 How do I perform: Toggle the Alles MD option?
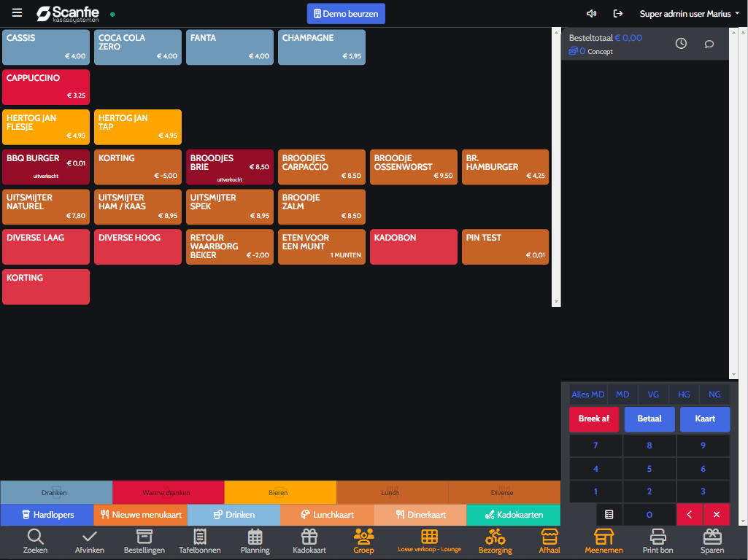[x=588, y=394]
